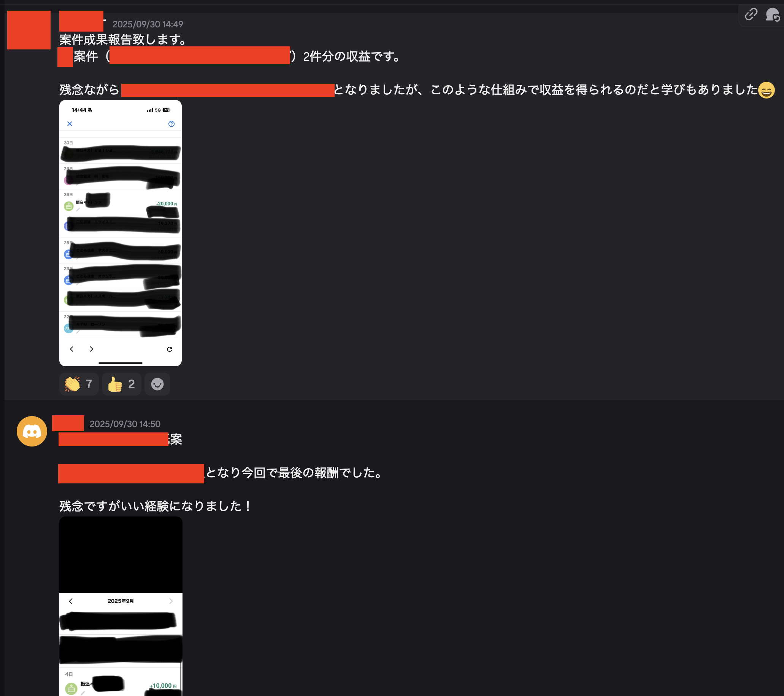The image size is (784, 696).
Task: Click the forward arrow in phone browser bar
Action: click(x=91, y=349)
